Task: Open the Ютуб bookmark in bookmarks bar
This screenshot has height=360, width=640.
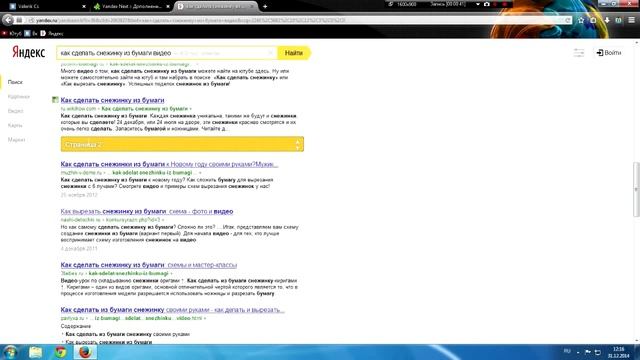Action: [x=12, y=33]
